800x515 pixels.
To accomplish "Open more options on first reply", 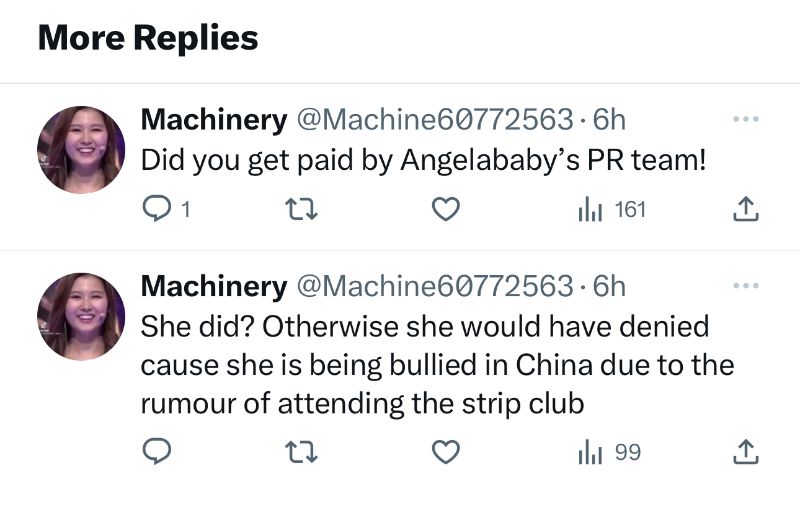I will click(746, 120).
